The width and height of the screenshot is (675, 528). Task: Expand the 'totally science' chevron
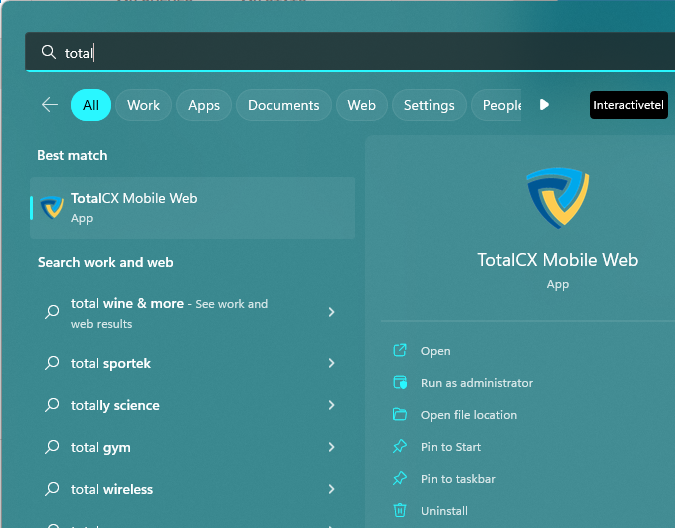[331, 405]
